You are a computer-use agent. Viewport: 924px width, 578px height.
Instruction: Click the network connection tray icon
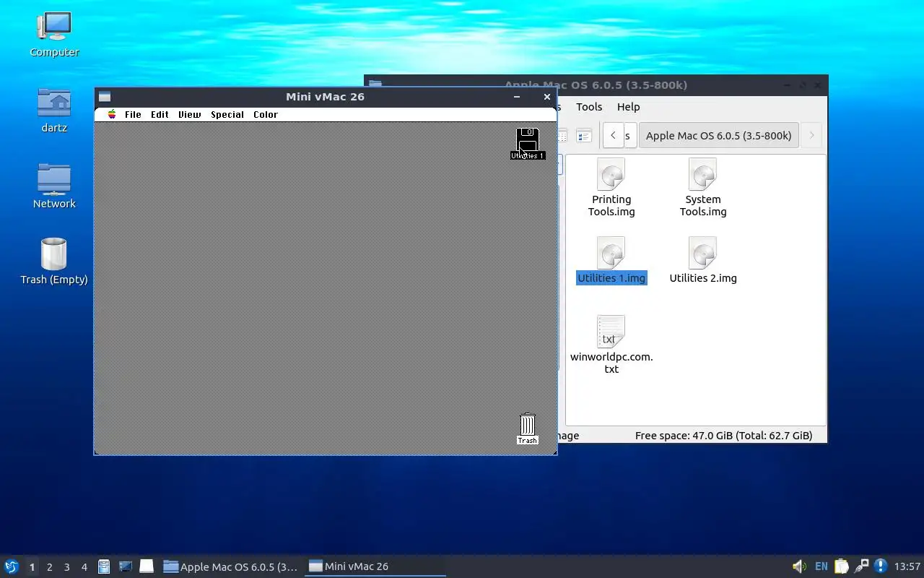tap(861, 566)
